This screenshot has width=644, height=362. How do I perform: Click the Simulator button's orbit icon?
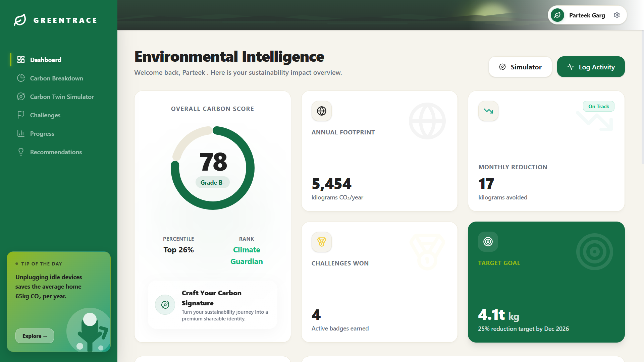[502, 67]
